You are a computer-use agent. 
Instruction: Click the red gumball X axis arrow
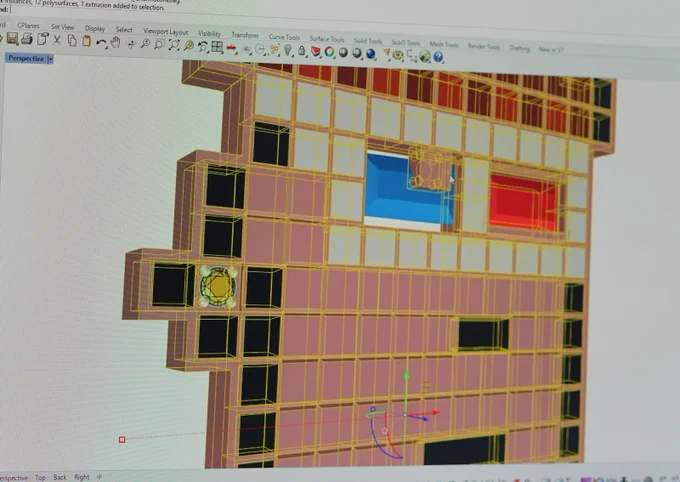point(434,413)
